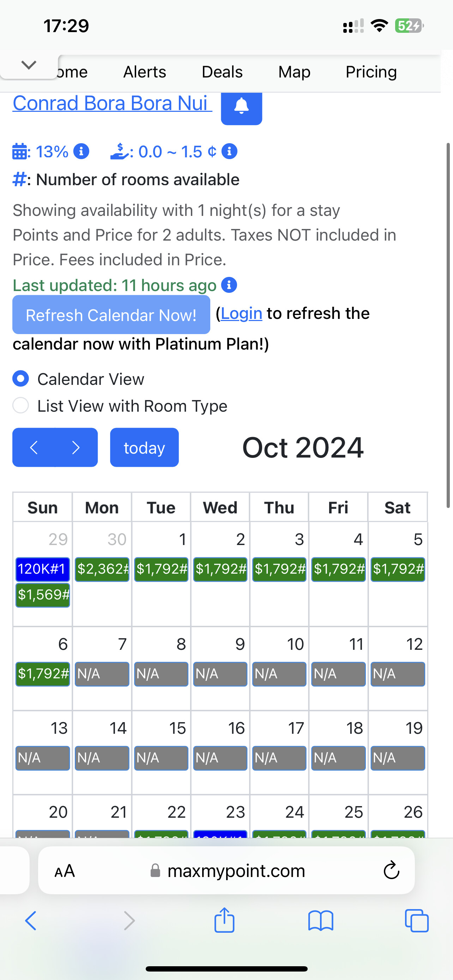The image size is (453, 980).
Task: Select List View with Room Type option
Action: point(21,406)
